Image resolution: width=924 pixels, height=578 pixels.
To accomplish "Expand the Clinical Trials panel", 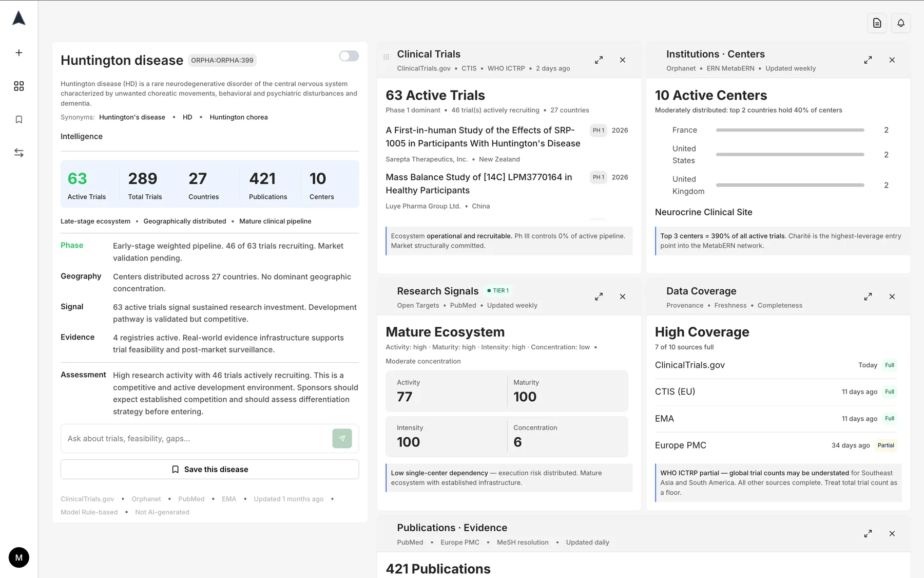I will [x=599, y=60].
